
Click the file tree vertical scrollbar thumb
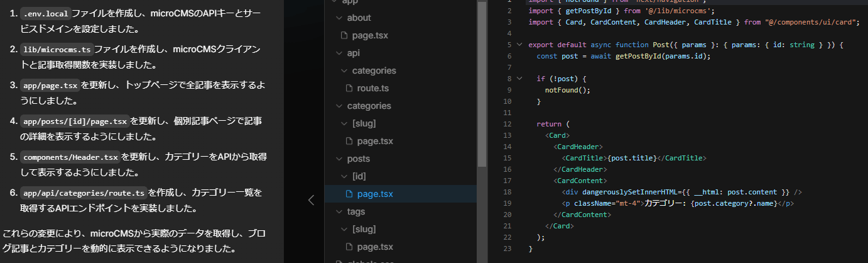tap(482, 83)
